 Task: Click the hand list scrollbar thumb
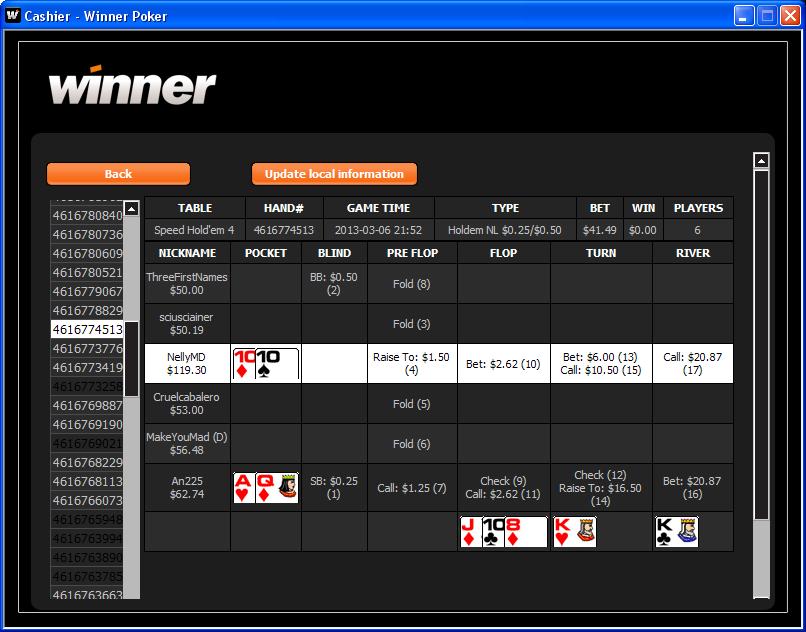132,359
